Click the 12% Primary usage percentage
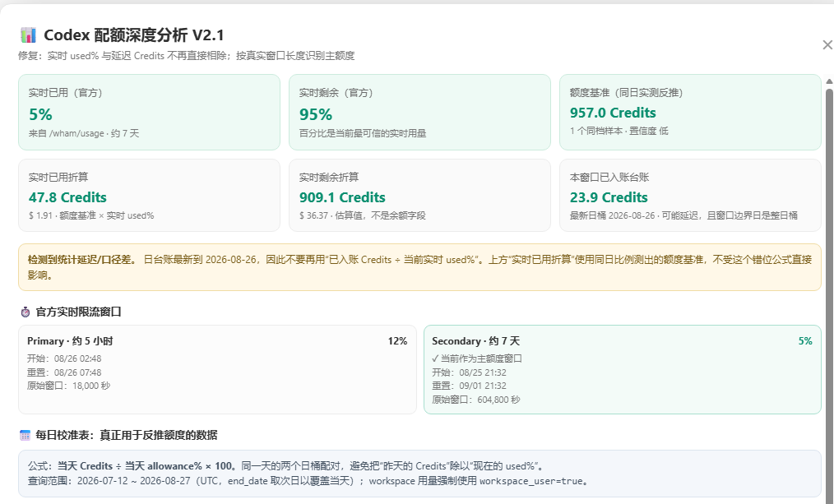834x504 pixels. click(x=397, y=340)
